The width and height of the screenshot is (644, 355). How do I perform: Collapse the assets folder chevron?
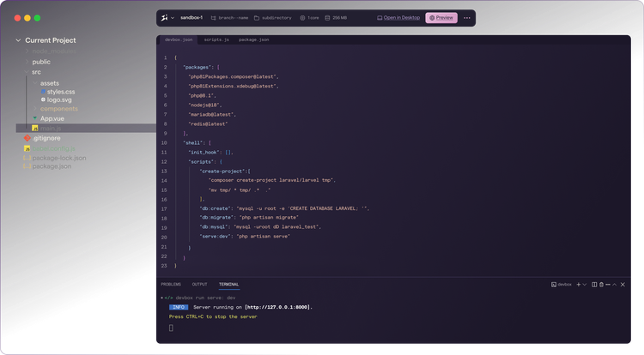35,83
